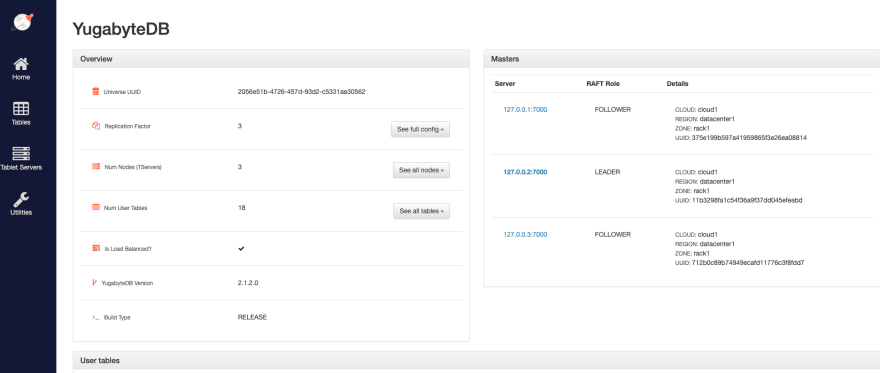This screenshot has width=880, height=373.
Task: Click the YugabyteDB logo icon
Action: [23, 21]
